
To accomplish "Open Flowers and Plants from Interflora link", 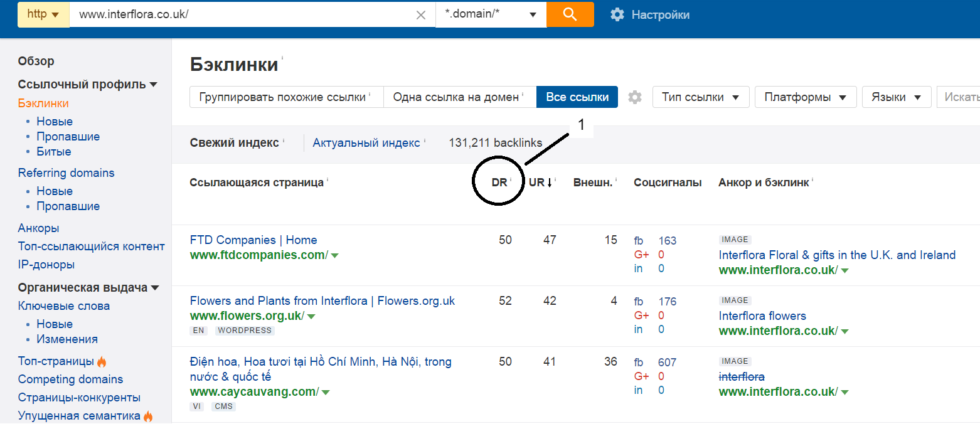I will [x=322, y=301].
